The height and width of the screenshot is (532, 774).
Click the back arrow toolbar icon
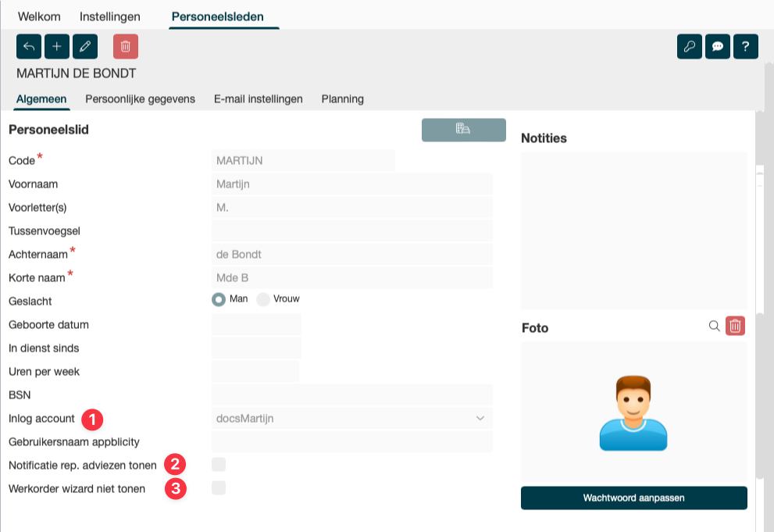29,47
